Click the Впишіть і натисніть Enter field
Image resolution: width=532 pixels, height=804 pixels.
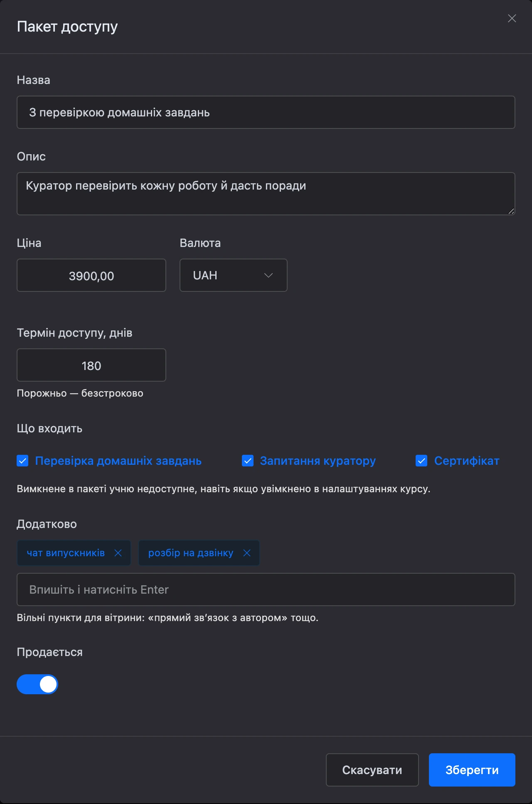[x=266, y=589]
